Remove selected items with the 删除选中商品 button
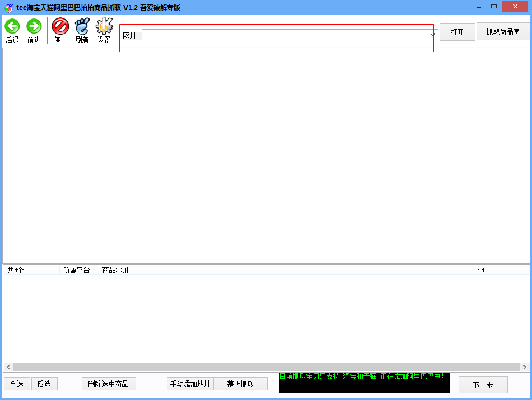This screenshot has width=532, height=400. (x=109, y=384)
